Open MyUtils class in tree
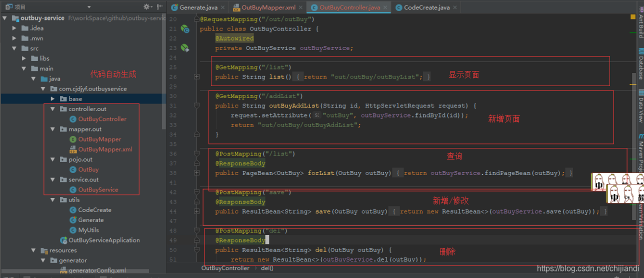 88,230
